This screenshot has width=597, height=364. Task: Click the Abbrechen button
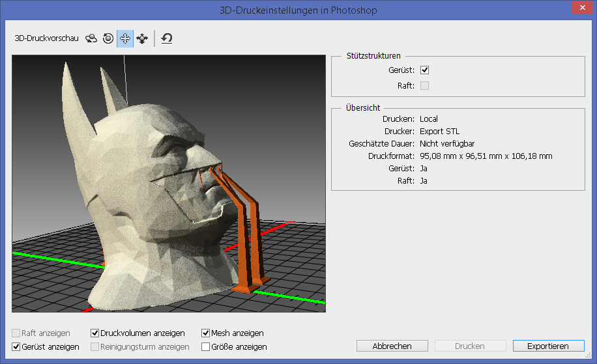tap(392, 346)
